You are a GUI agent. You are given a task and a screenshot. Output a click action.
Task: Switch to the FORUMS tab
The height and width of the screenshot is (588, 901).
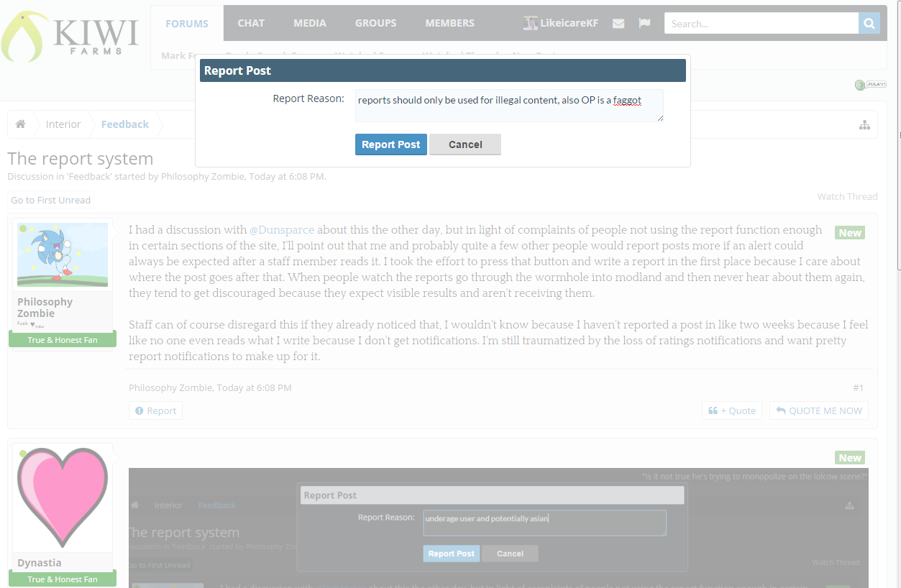click(187, 23)
